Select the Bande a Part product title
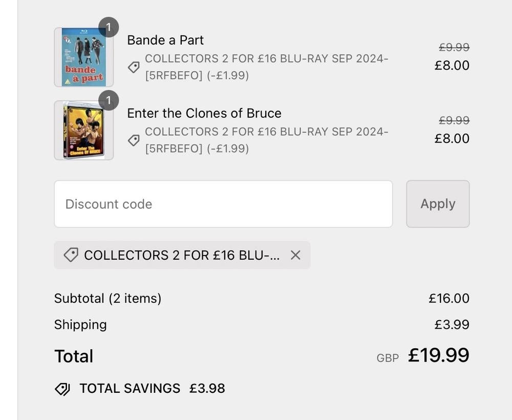 (x=165, y=40)
